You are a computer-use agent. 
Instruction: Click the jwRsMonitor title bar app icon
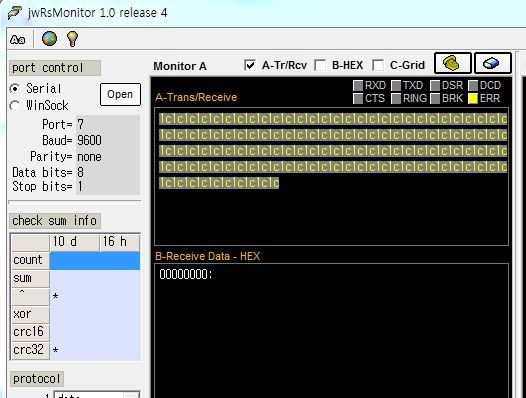click(15, 13)
